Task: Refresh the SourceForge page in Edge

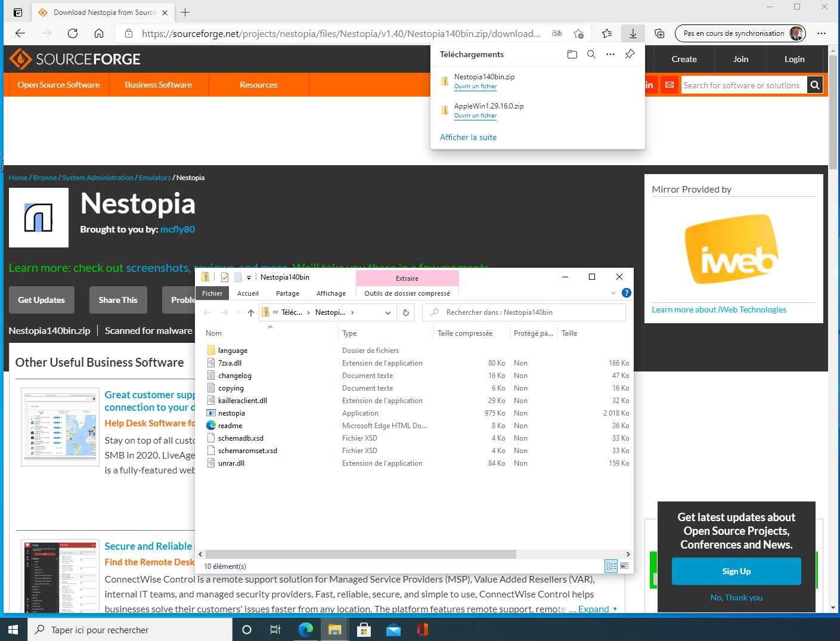Action: (x=73, y=33)
